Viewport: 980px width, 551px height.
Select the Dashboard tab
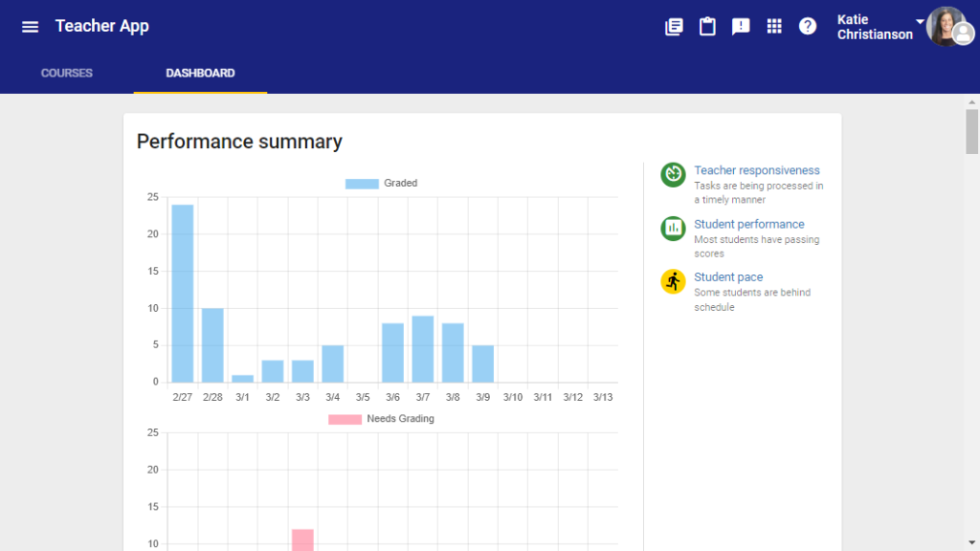point(200,73)
